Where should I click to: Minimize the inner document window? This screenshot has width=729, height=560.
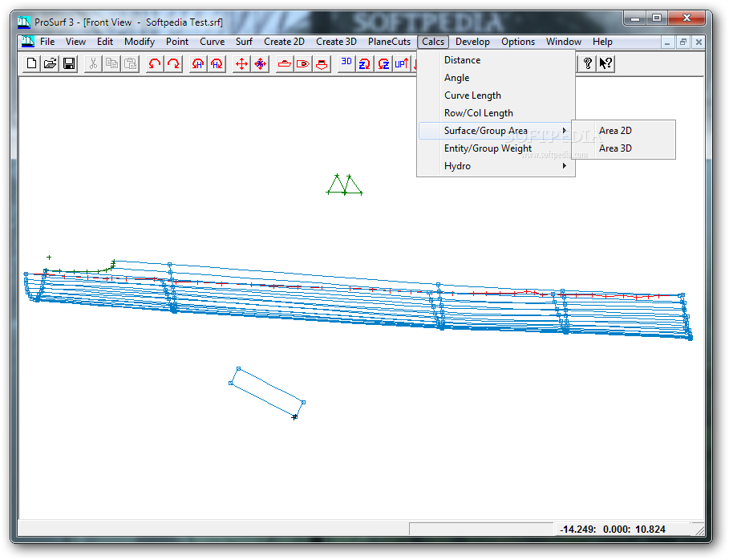coord(667,43)
